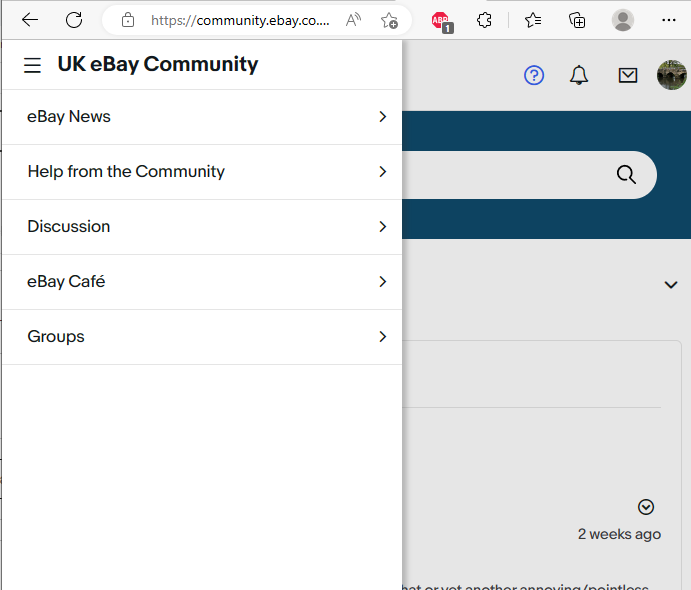This screenshot has width=691, height=590.
Task: Add this page to favorites with the star-plus icon
Action: (389, 20)
